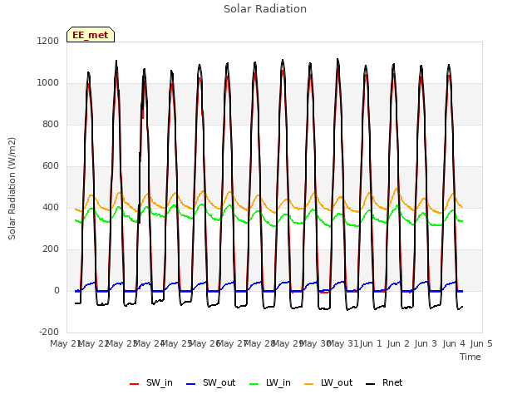Click the Jun 2 x-axis tick label
This screenshot has height=399, width=532.
click(x=398, y=343)
